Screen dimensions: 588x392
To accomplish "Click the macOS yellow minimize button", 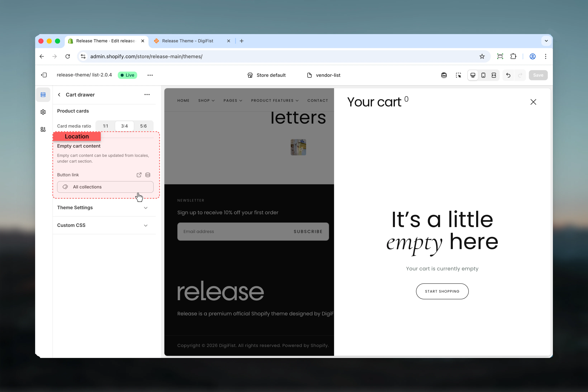I will 49,41.
